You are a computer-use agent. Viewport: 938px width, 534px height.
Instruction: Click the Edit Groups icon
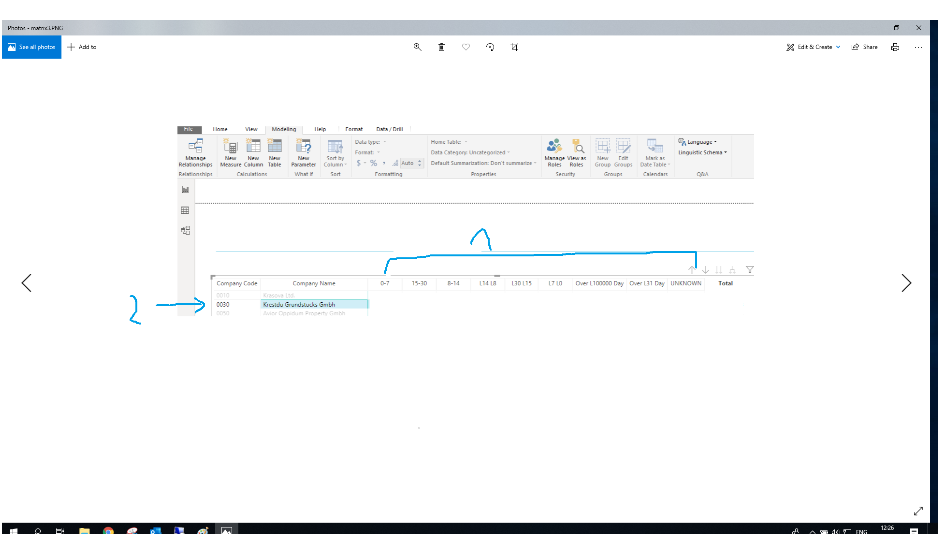point(623,153)
